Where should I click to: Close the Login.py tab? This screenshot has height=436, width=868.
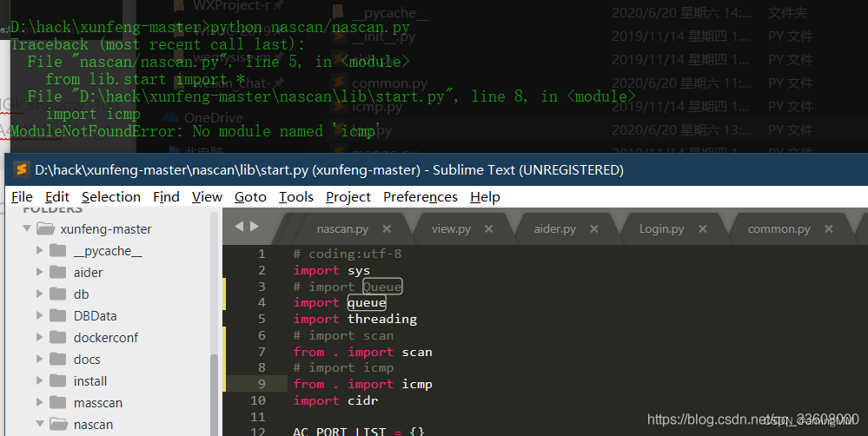coord(703,228)
